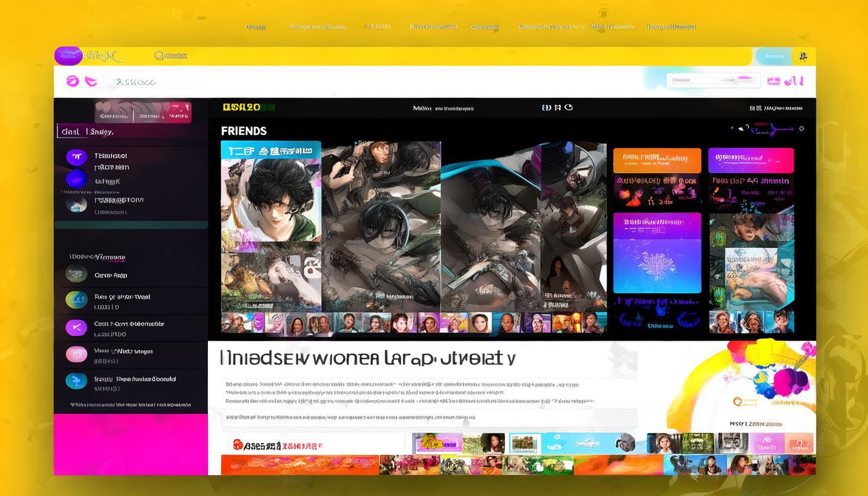Click the purple oval logo in yellow bar
Image resolution: width=868 pixels, height=496 pixels.
[68, 56]
